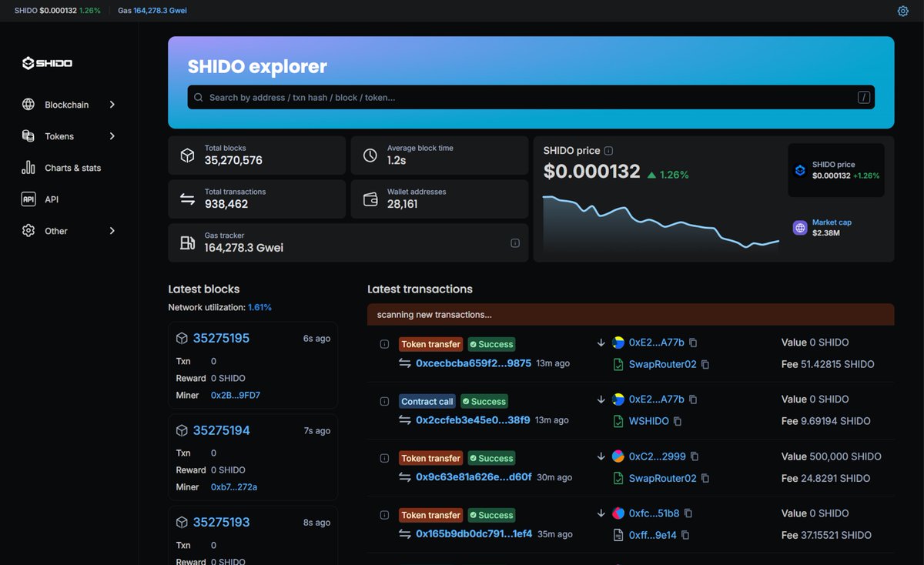This screenshot has height=565, width=924.
Task: Click the API icon in sidebar
Action: point(28,199)
